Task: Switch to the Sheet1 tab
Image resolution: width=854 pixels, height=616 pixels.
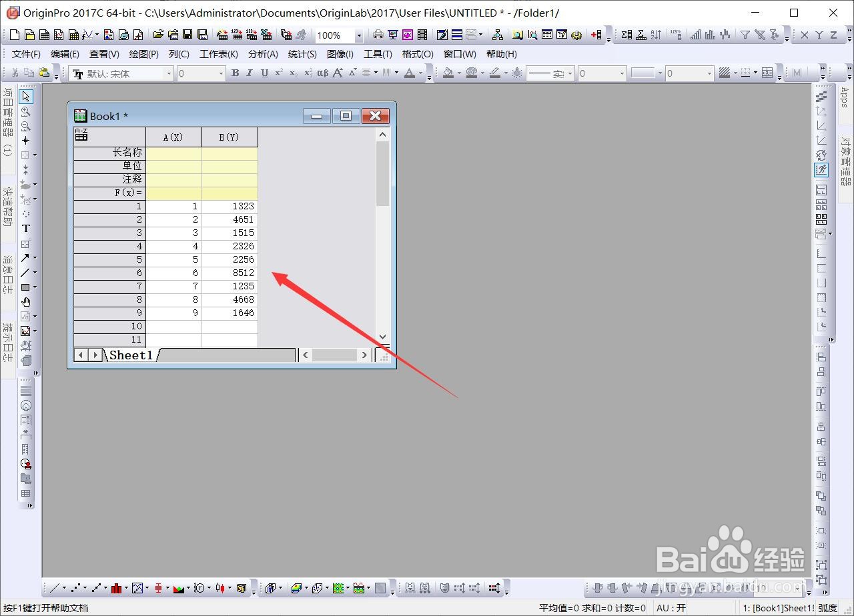Action: point(131,355)
